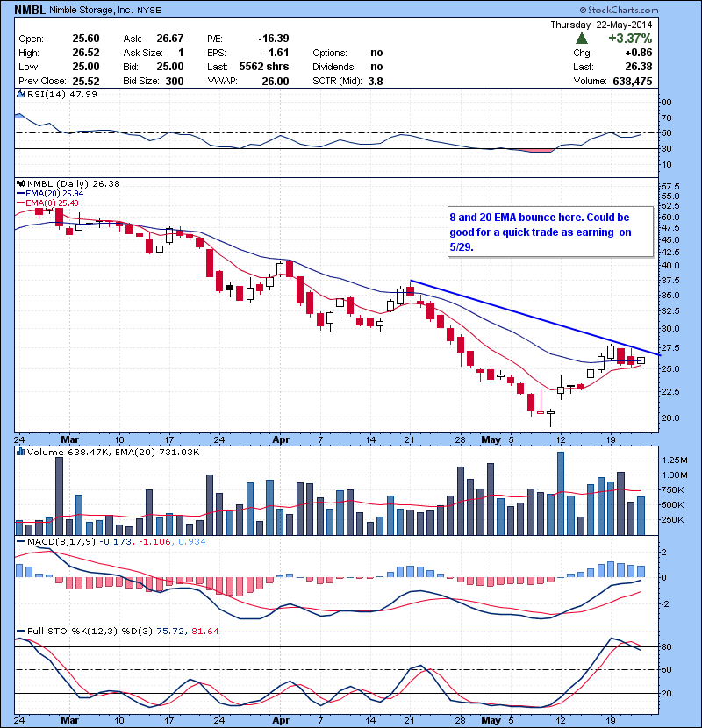Click the Nimble Storage, Inc. company name
This screenshot has height=728, width=702.
[91, 11]
